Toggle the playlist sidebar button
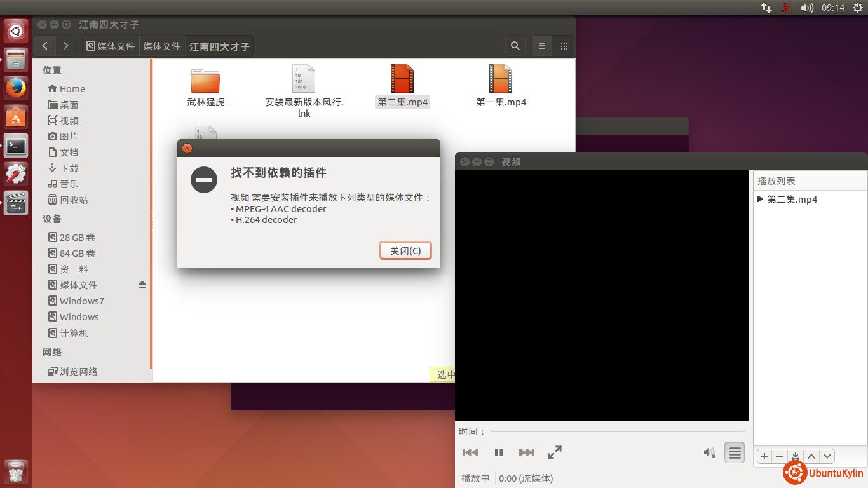 click(x=735, y=452)
